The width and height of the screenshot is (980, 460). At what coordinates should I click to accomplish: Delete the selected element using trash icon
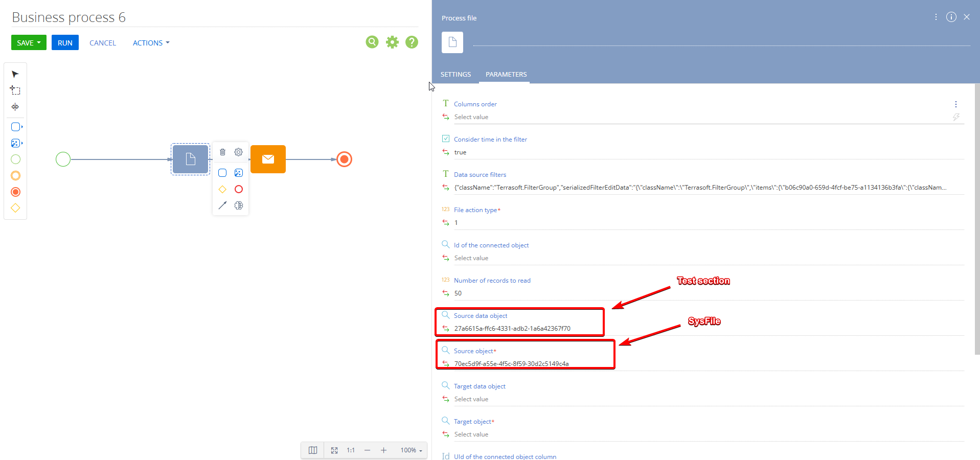[222, 152]
